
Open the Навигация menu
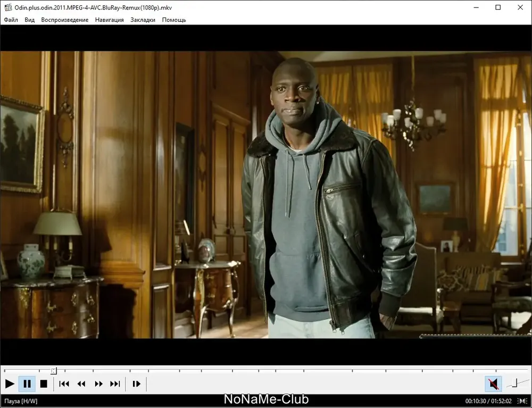click(x=109, y=20)
